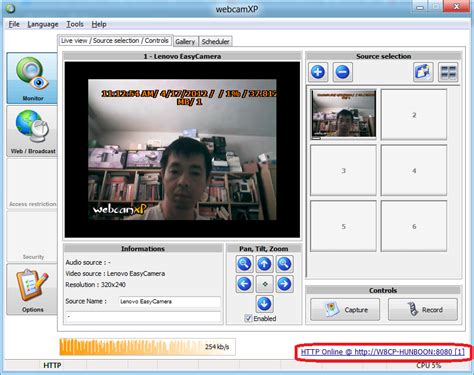Click the Resolution : 320x240 text

[96, 285]
